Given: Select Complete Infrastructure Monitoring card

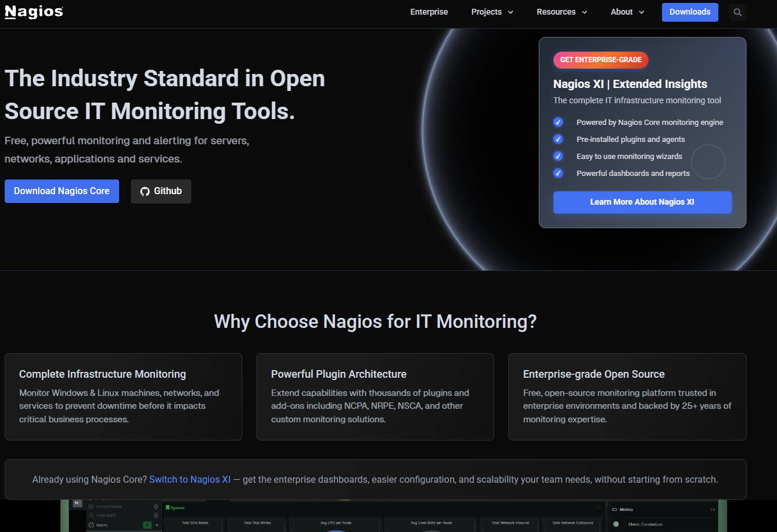Looking at the screenshot, I should (123, 397).
